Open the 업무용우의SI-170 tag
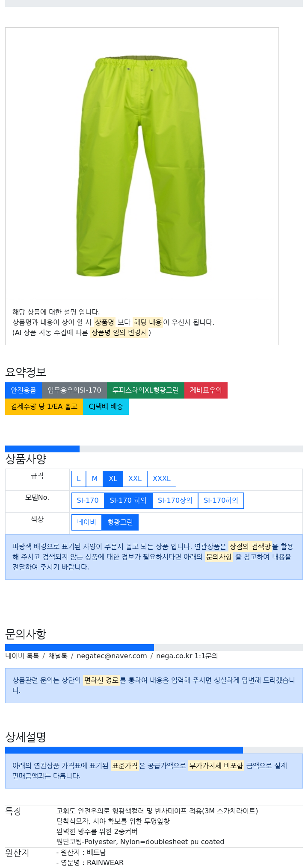The image size is (308, 868). [x=74, y=390]
